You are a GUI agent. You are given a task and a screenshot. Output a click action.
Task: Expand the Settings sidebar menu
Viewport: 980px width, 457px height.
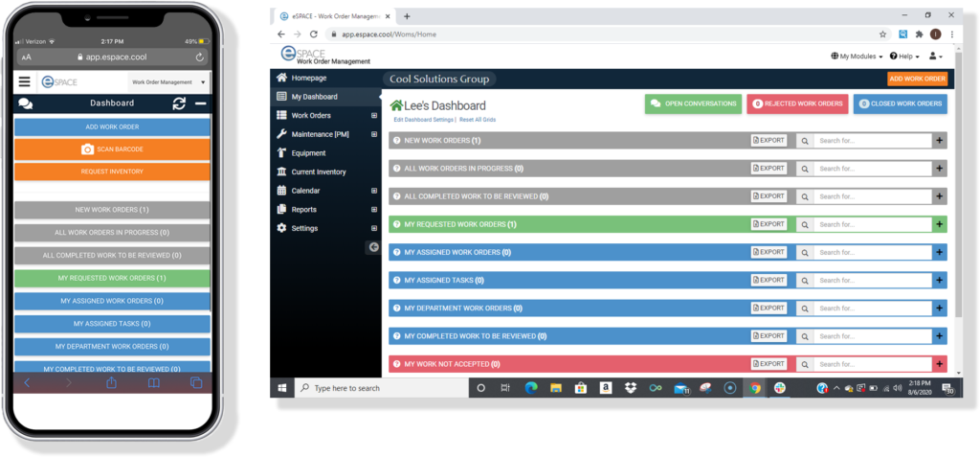pos(374,228)
